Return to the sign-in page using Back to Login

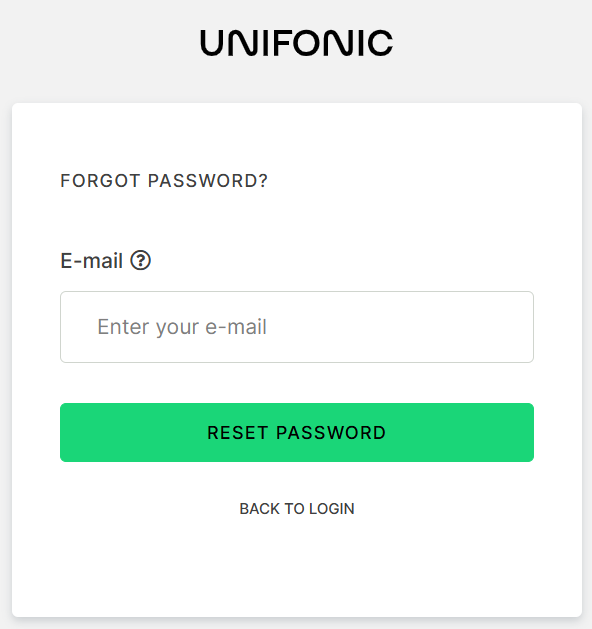pyautogui.click(x=297, y=509)
